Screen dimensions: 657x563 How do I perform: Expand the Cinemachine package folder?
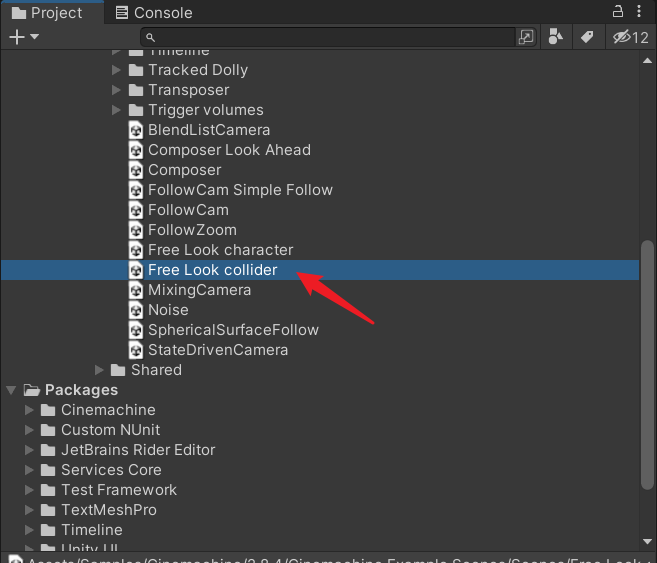tap(29, 410)
